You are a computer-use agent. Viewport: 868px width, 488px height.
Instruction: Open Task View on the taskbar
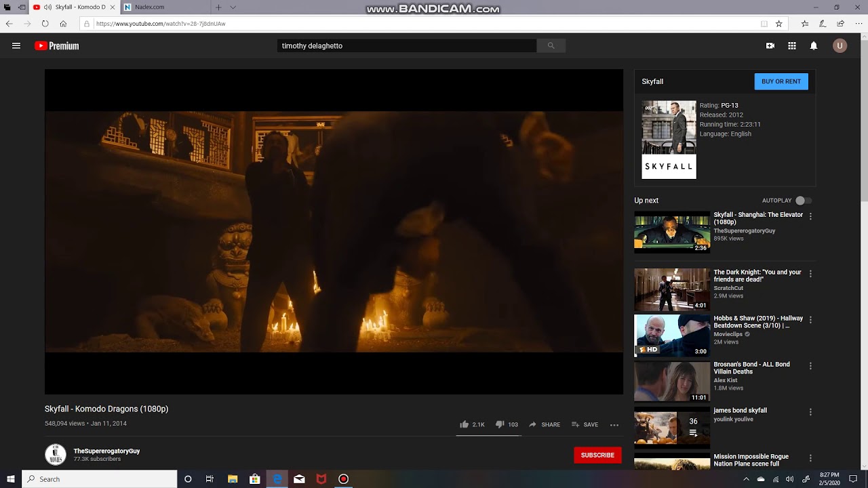tap(210, 479)
